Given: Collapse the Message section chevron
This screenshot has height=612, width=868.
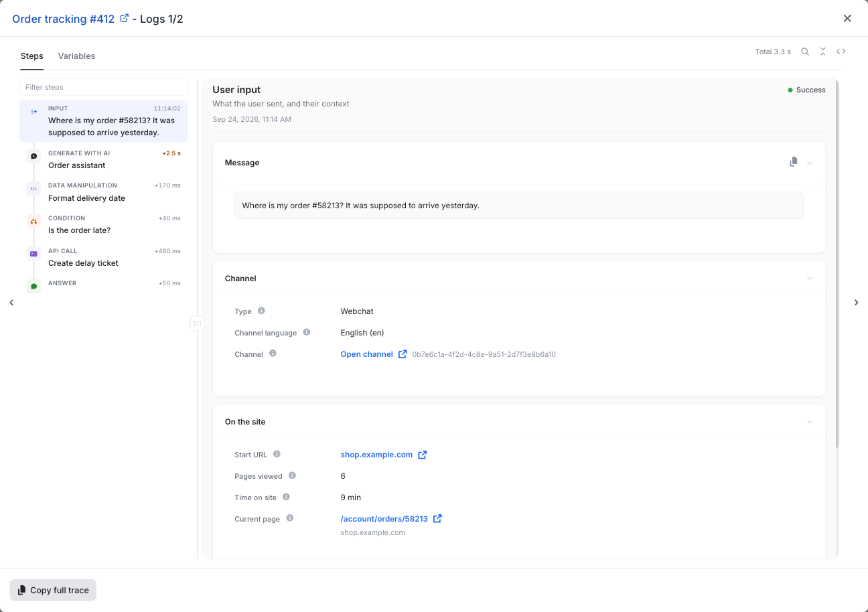Looking at the screenshot, I should pyautogui.click(x=810, y=163).
